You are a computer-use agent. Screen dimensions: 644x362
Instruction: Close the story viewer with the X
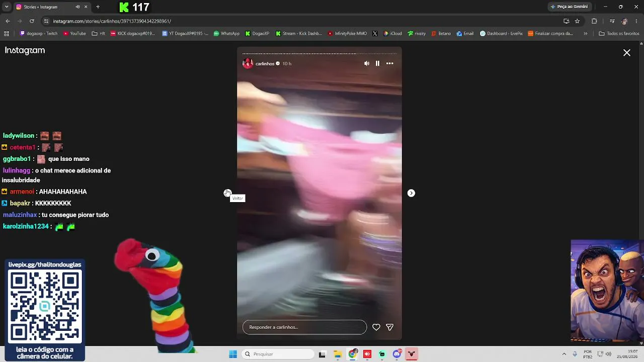[627, 53]
